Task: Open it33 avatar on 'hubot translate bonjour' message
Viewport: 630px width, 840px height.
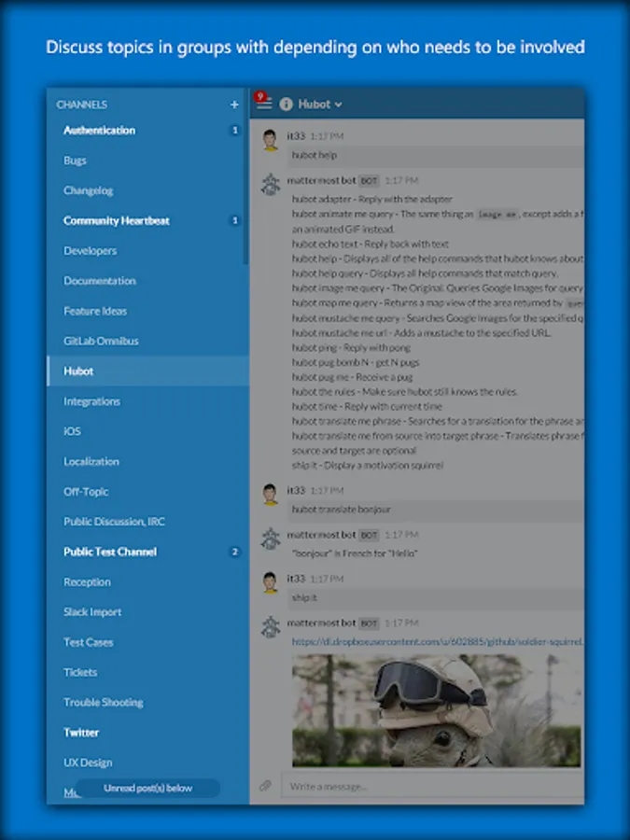Action: click(x=271, y=494)
